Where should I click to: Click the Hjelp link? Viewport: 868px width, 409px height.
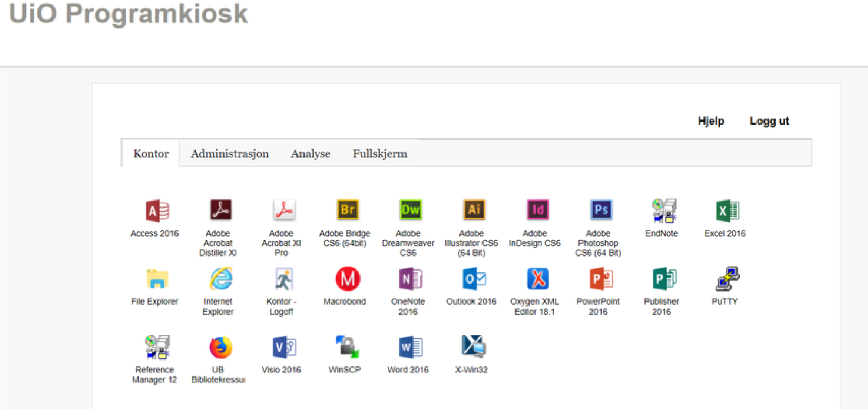point(711,121)
